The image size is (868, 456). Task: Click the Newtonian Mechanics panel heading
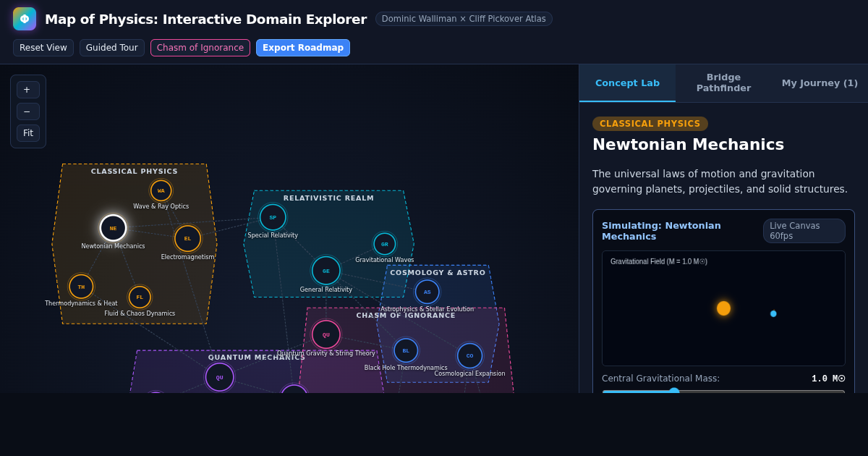click(688, 145)
